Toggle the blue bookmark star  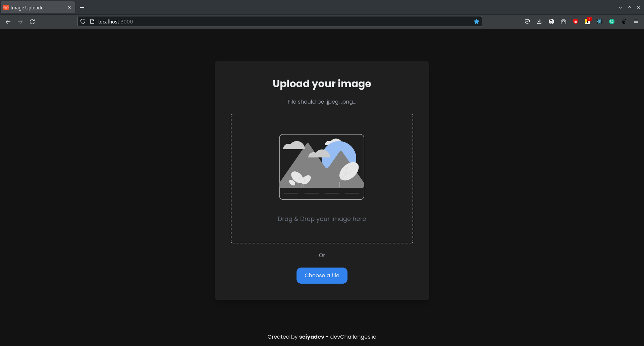point(477,21)
